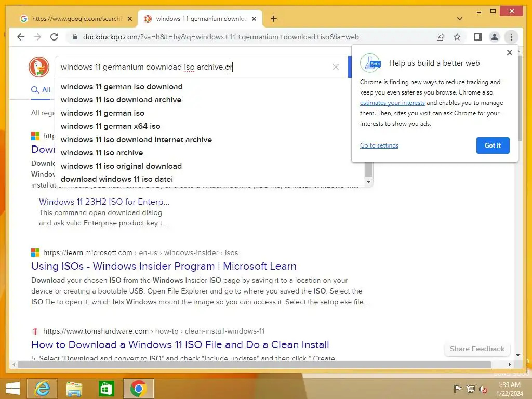
Task: Click the Beta flask icon in popup
Action: pos(370,63)
